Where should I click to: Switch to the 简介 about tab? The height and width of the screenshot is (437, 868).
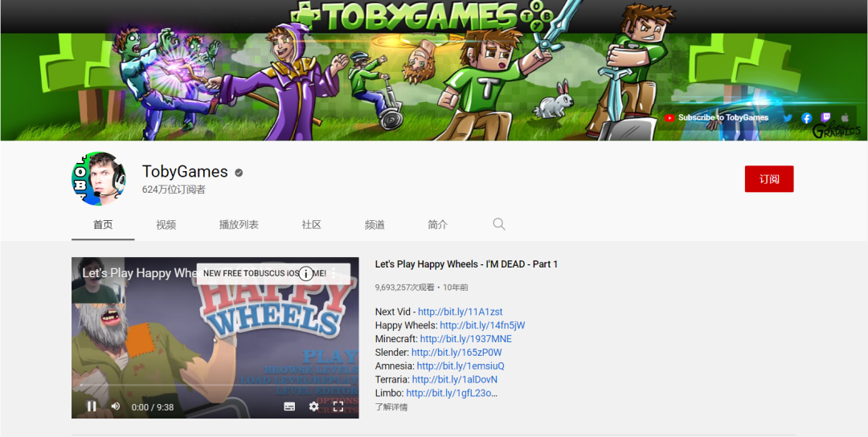click(438, 225)
